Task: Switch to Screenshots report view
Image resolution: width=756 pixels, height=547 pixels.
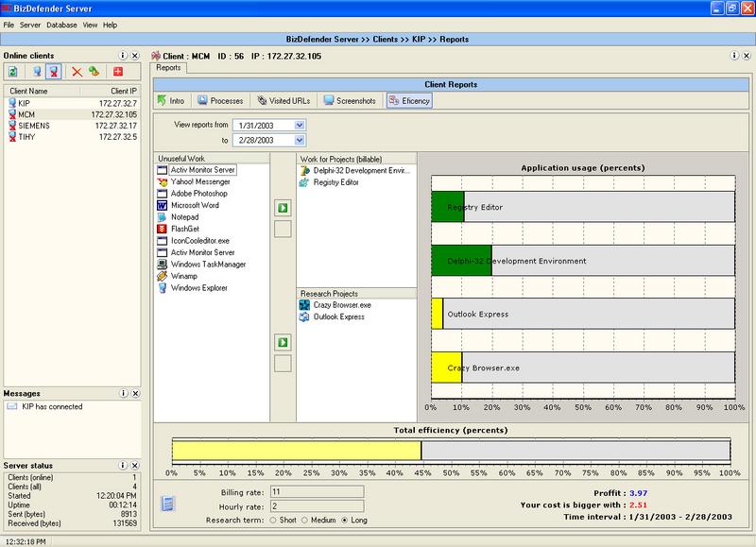Action: pyautogui.click(x=350, y=101)
